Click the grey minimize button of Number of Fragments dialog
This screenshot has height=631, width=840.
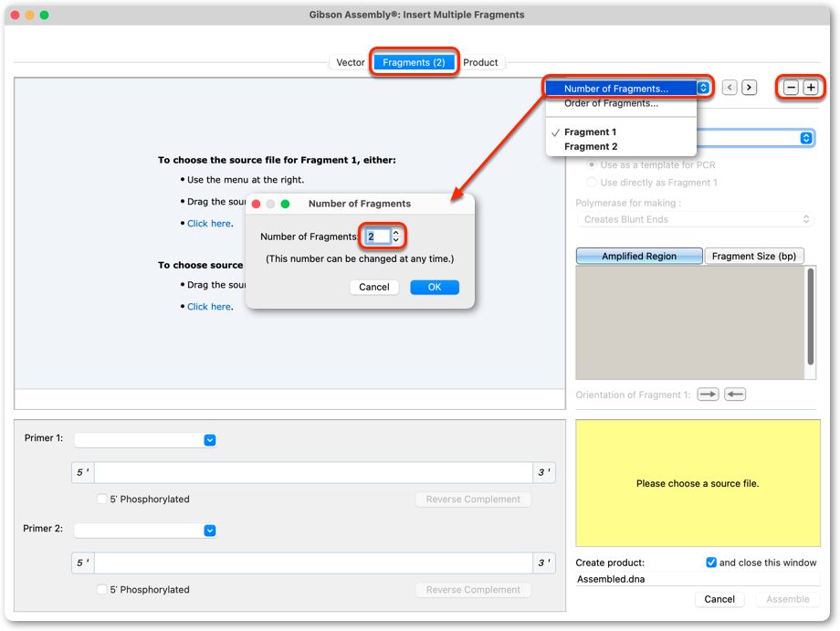tap(270, 204)
